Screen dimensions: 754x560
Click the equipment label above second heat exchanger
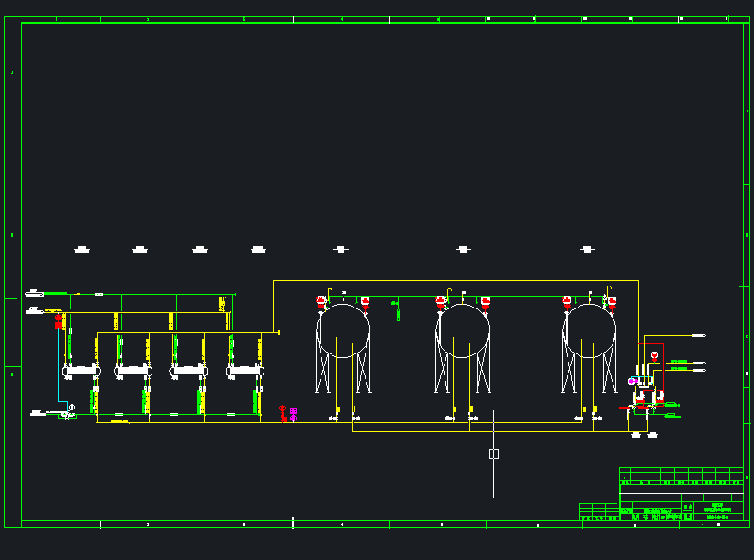(140, 250)
